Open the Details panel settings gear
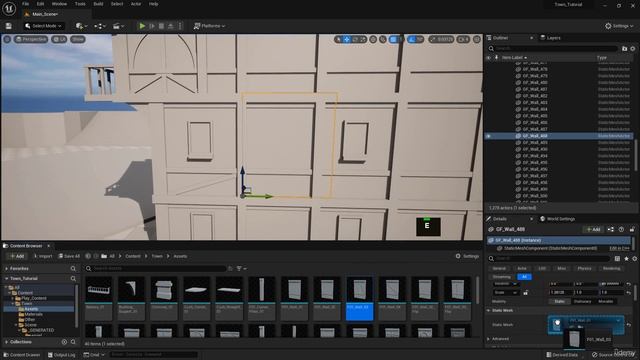640x360 pixels. tap(634, 258)
